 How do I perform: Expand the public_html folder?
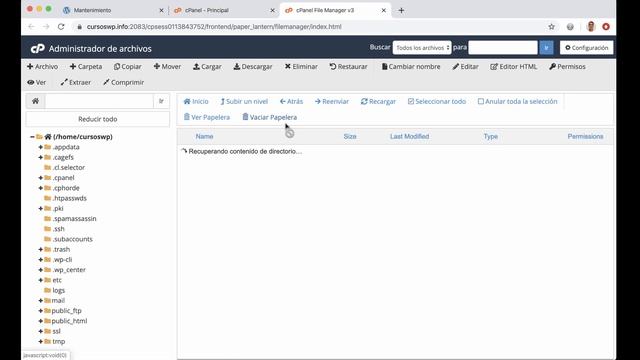coord(40,321)
